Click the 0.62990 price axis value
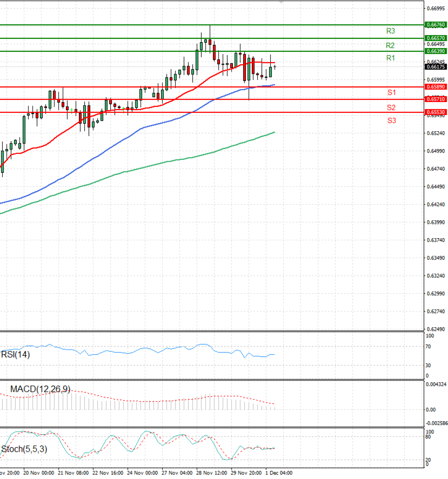The width and height of the screenshot is (448, 479). [x=436, y=294]
